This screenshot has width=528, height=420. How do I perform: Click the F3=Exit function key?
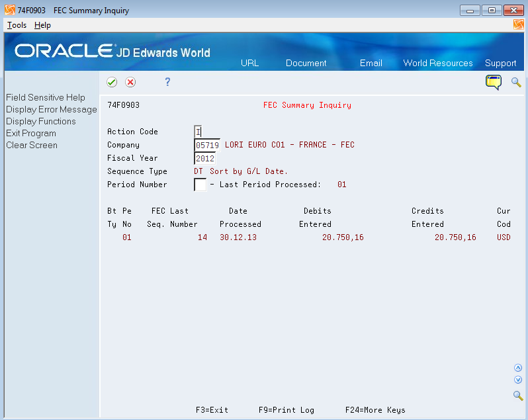point(212,410)
